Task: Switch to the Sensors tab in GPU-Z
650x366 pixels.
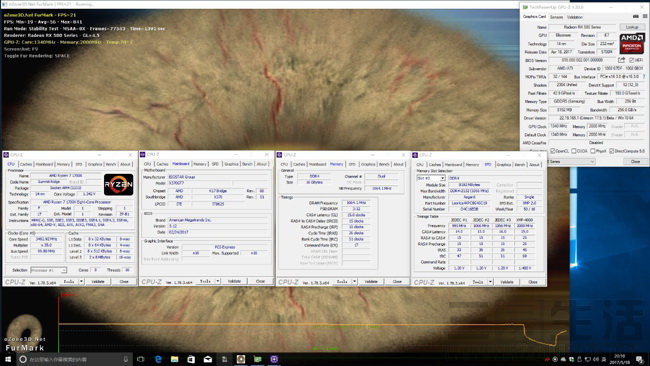Action: pos(556,17)
